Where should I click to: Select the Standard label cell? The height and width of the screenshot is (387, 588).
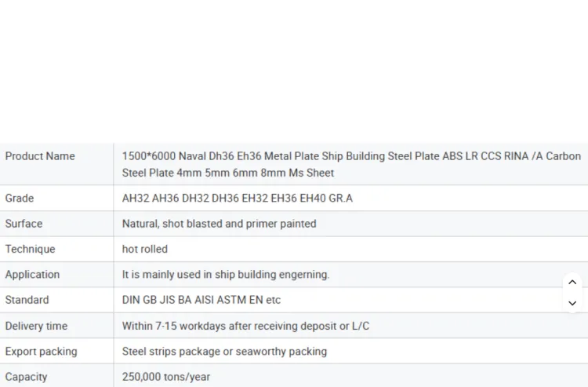pyautogui.click(x=56, y=300)
